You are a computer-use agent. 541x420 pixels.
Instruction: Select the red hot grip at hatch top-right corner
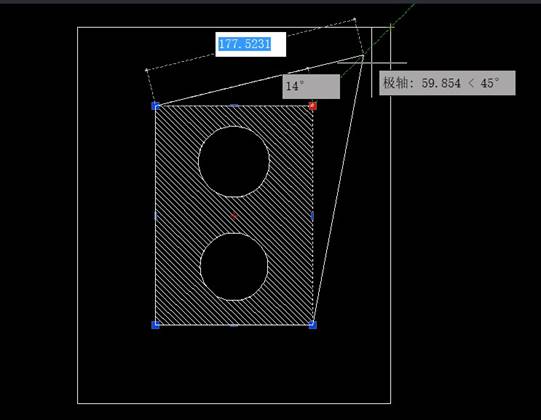click(x=313, y=106)
